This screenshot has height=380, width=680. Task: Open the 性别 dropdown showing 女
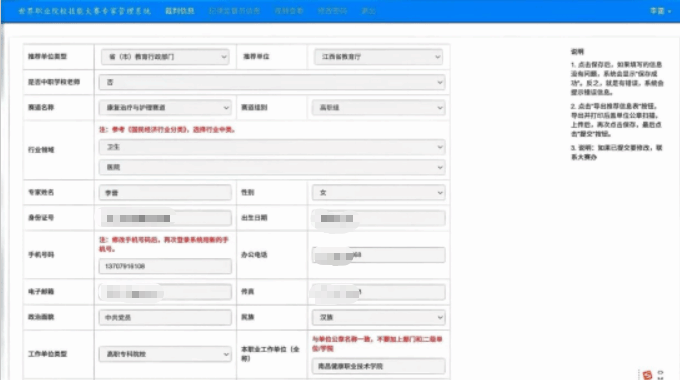click(378, 193)
